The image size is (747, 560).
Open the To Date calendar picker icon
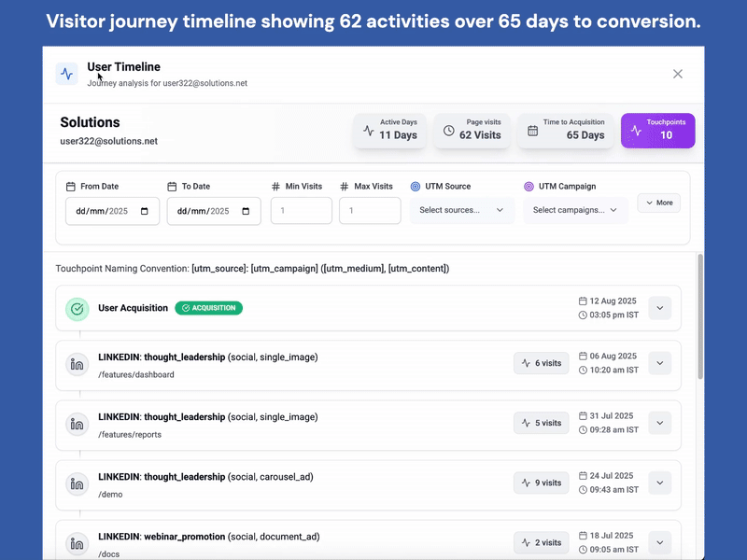click(246, 211)
